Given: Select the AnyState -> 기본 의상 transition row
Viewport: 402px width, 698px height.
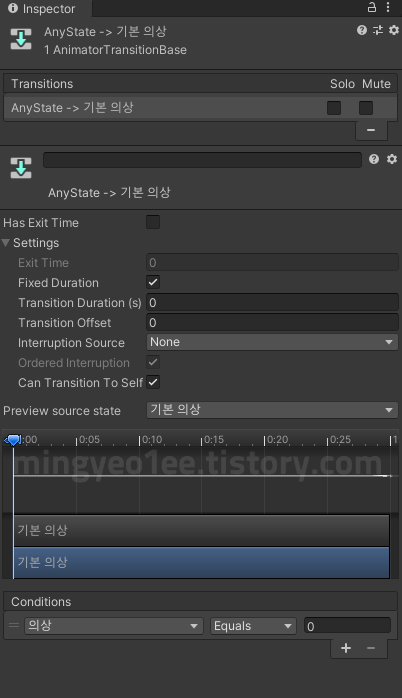Looking at the screenshot, I should (x=200, y=108).
